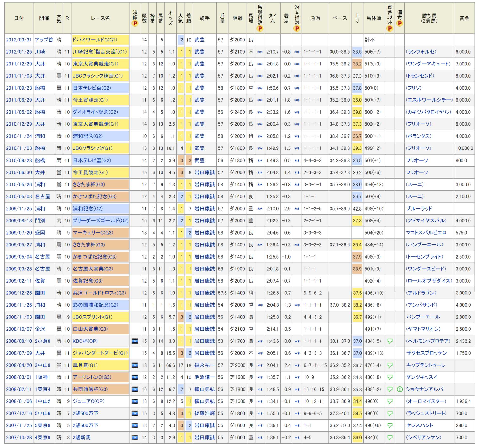485x448 pixels.
Task: Play video icon for 2歳新馬 race
Action: [x=135, y=437]
